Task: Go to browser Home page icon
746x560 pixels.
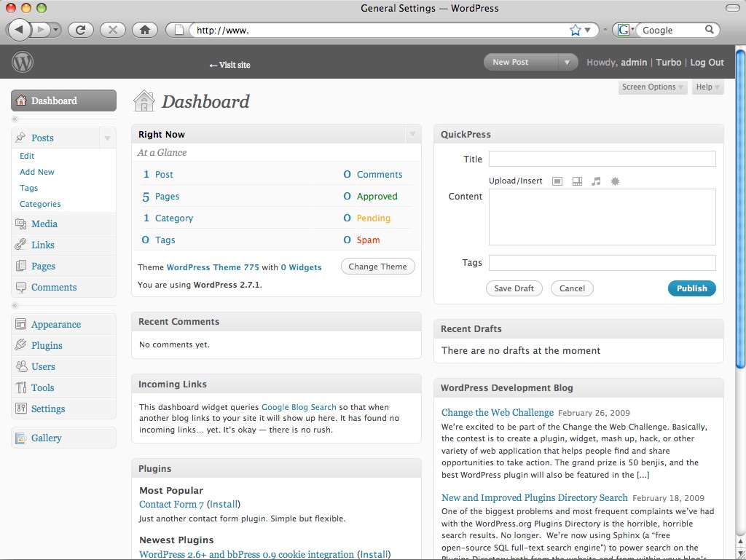Action: click(145, 30)
